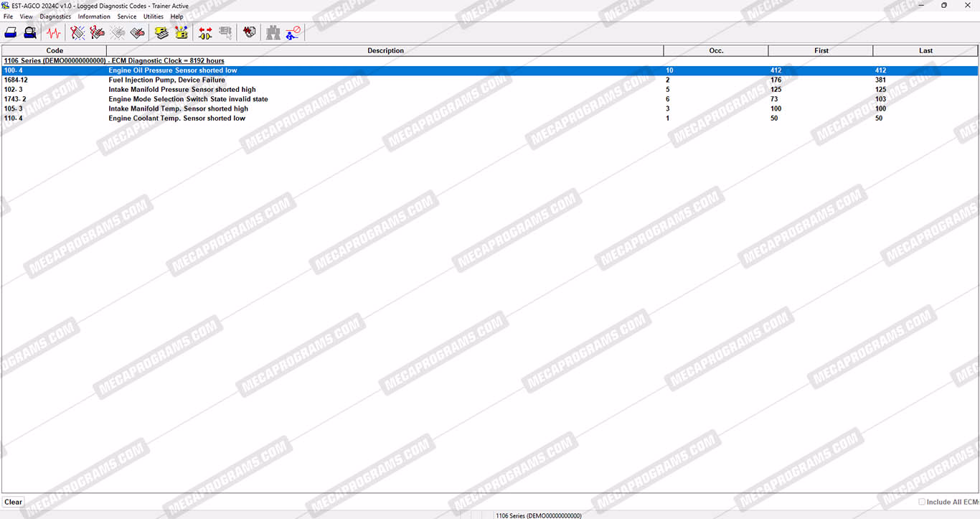
Task: Open the Service menu
Action: coord(127,17)
